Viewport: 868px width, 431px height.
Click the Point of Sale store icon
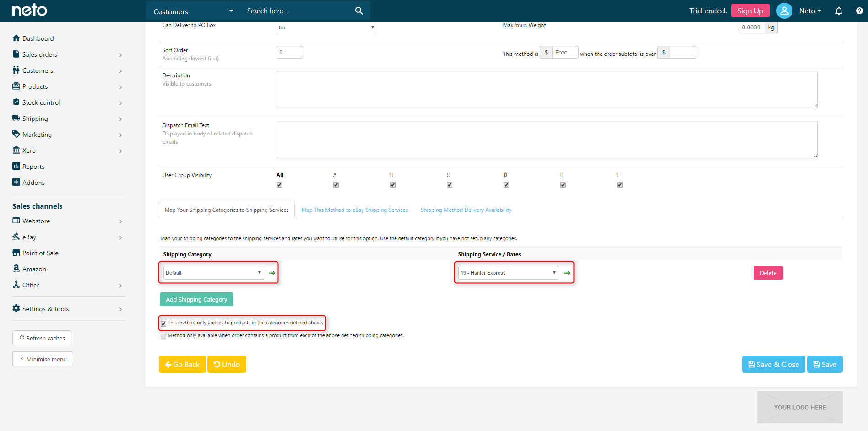[x=16, y=253]
